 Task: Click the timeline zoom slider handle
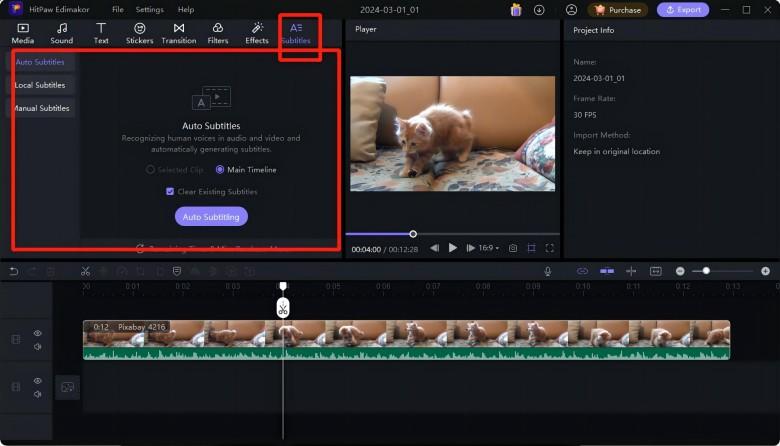point(706,271)
